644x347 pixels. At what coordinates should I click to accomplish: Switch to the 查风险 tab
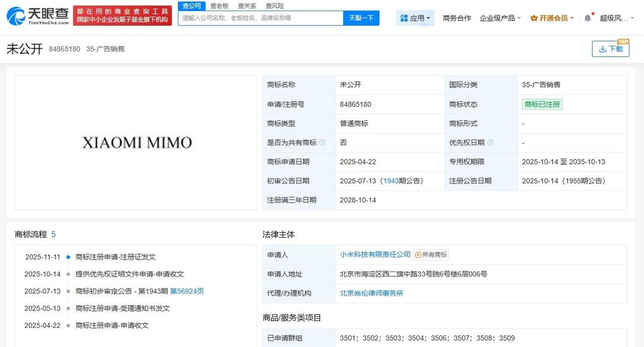[274, 5]
